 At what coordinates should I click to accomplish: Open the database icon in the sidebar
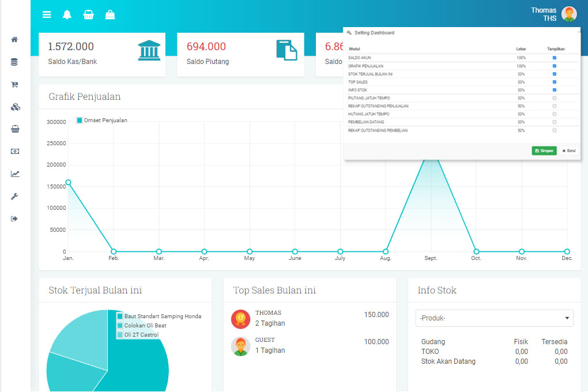pos(14,62)
